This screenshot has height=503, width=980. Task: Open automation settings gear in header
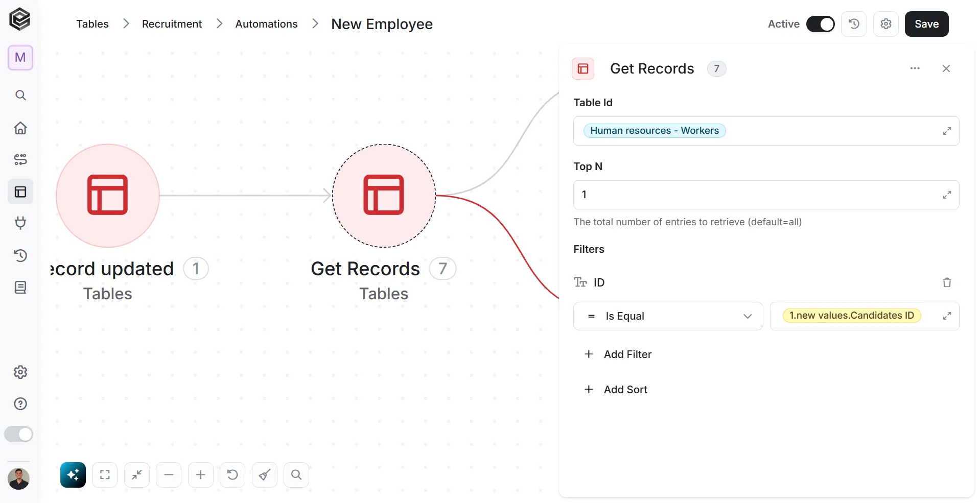pyautogui.click(x=886, y=24)
